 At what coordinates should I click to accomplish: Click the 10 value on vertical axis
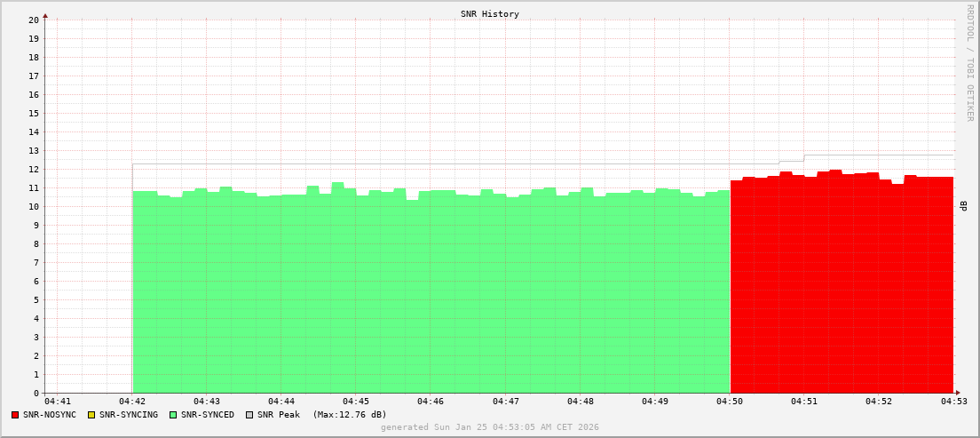[x=34, y=207]
